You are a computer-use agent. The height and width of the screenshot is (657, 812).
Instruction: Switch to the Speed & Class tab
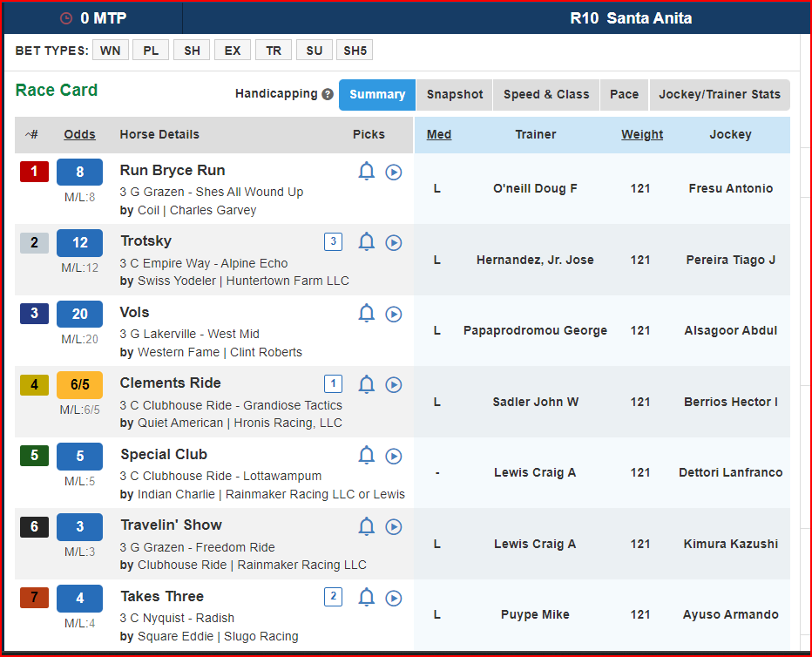tap(546, 94)
